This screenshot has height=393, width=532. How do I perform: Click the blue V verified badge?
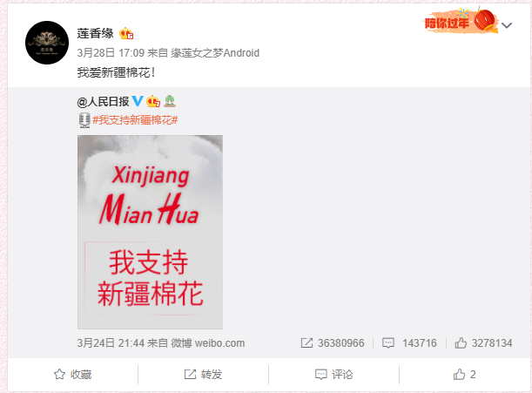coord(138,101)
